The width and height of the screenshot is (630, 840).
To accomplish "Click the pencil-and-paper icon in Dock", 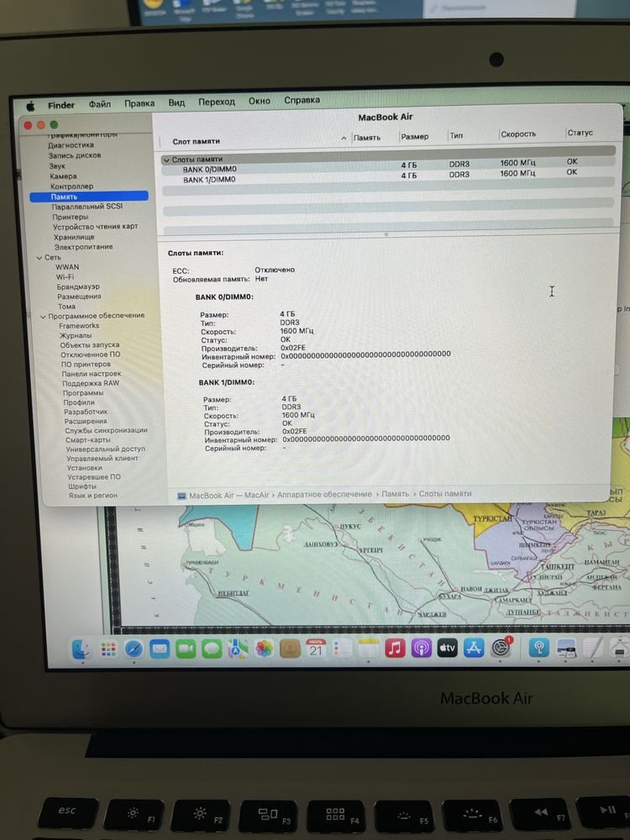I will (593, 648).
